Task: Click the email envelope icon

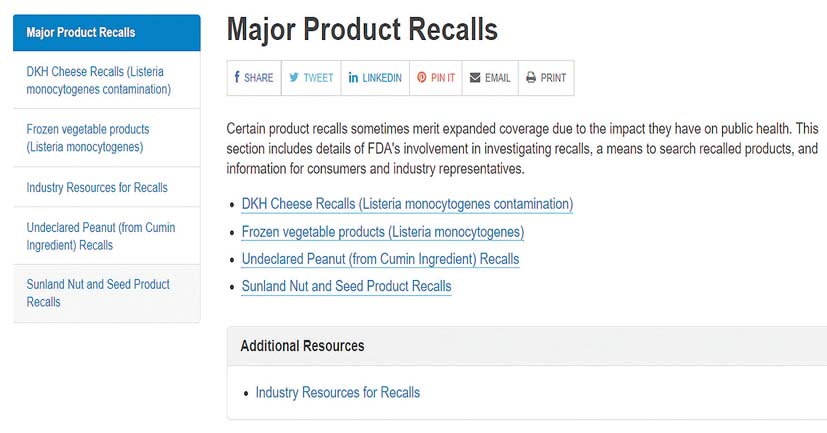Action: [x=475, y=78]
